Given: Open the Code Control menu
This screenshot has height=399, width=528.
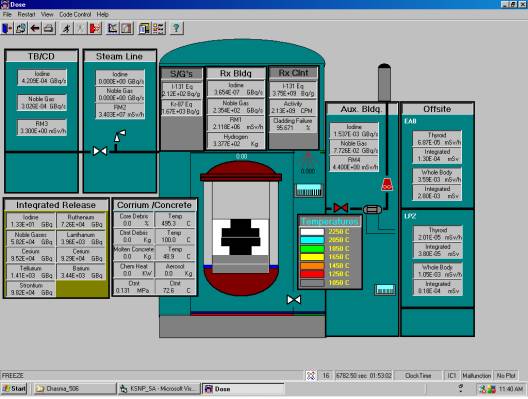Looking at the screenshot, I should 75,14.
